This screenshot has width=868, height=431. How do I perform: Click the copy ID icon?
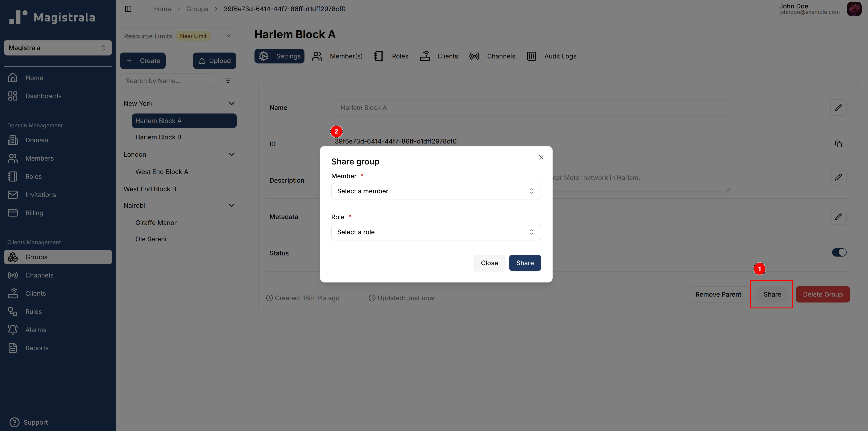coord(838,144)
